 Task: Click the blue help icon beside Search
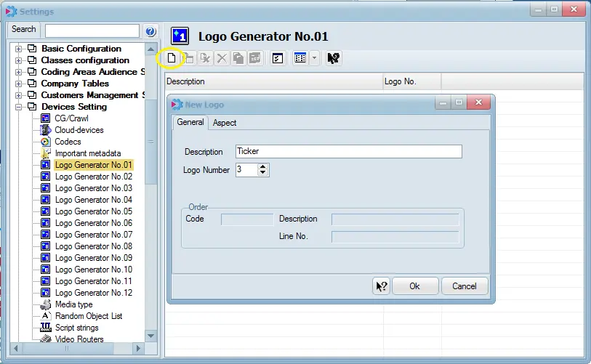150,31
